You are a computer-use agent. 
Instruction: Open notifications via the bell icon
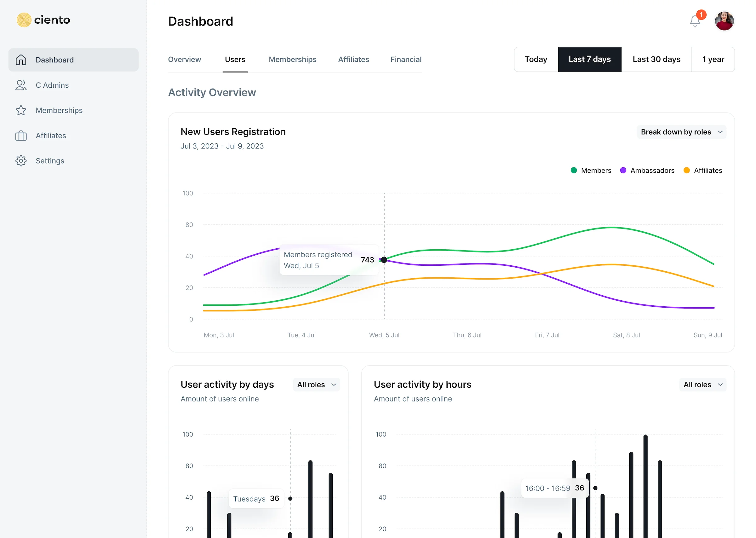[695, 21]
